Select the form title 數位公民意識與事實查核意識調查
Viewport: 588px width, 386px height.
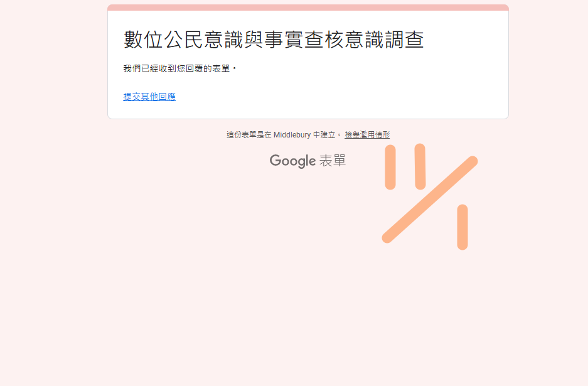click(x=274, y=40)
